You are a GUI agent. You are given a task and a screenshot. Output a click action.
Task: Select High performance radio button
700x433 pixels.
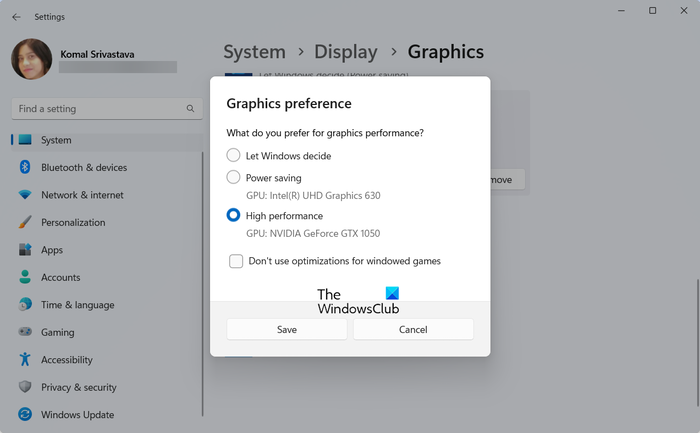click(234, 215)
